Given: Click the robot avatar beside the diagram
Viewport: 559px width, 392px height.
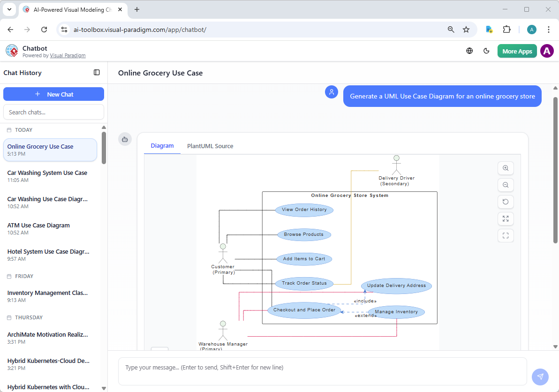Looking at the screenshot, I should pos(125,139).
